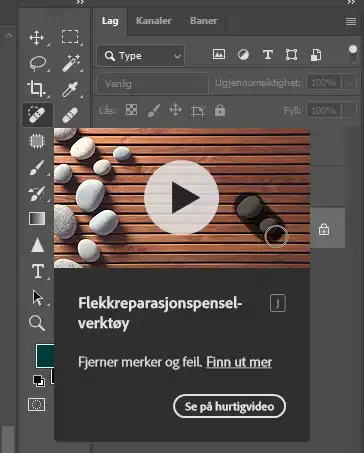Image resolution: width=364 pixels, height=453 pixels.
Task: Open the Finn ut mer link
Action: point(239,362)
